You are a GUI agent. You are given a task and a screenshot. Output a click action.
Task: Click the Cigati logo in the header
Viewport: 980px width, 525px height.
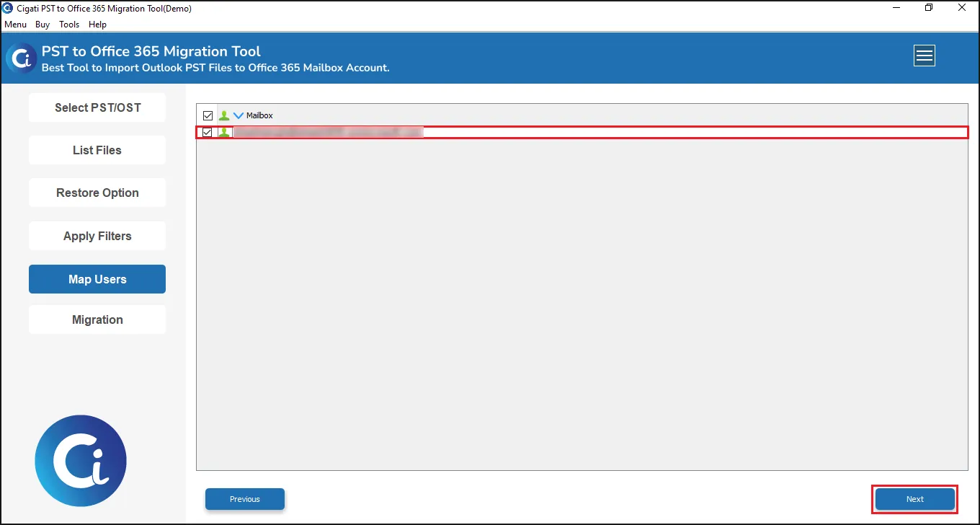(21, 58)
